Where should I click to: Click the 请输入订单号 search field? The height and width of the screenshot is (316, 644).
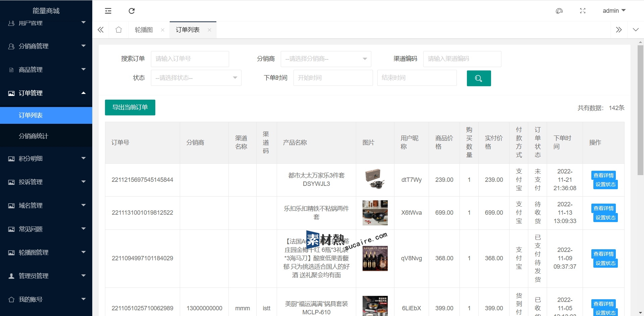(x=190, y=59)
